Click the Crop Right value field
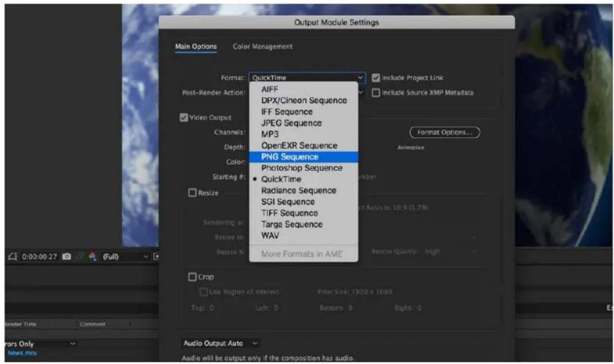Viewport: 614px width, 364px height. [419, 308]
